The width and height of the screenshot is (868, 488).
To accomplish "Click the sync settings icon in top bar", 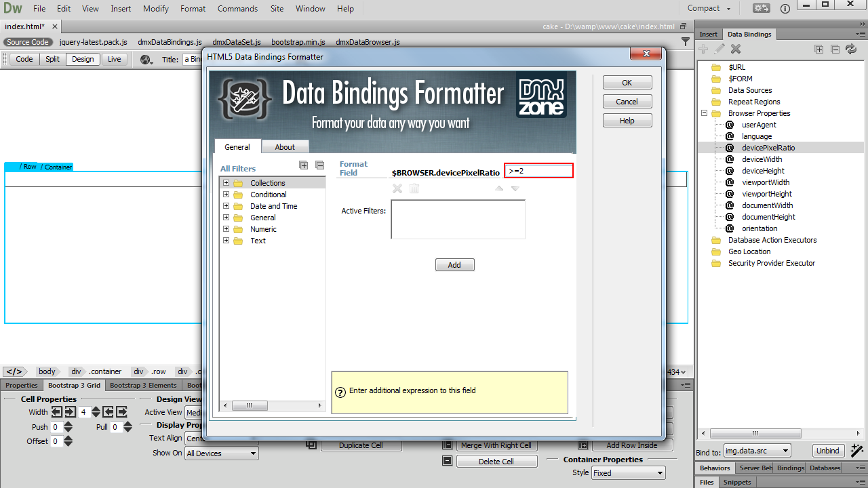I will tap(762, 9).
